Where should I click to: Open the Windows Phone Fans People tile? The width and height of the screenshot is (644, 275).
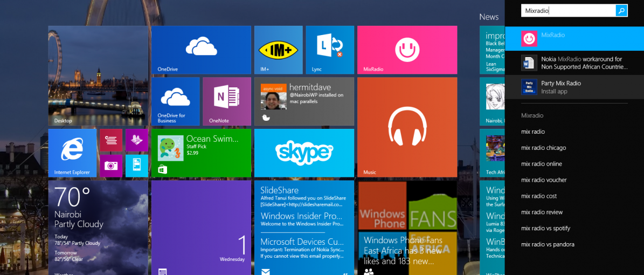[407, 228]
